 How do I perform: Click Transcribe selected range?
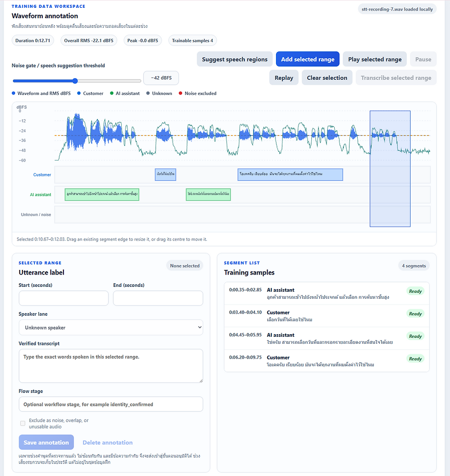pyautogui.click(x=396, y=78)
